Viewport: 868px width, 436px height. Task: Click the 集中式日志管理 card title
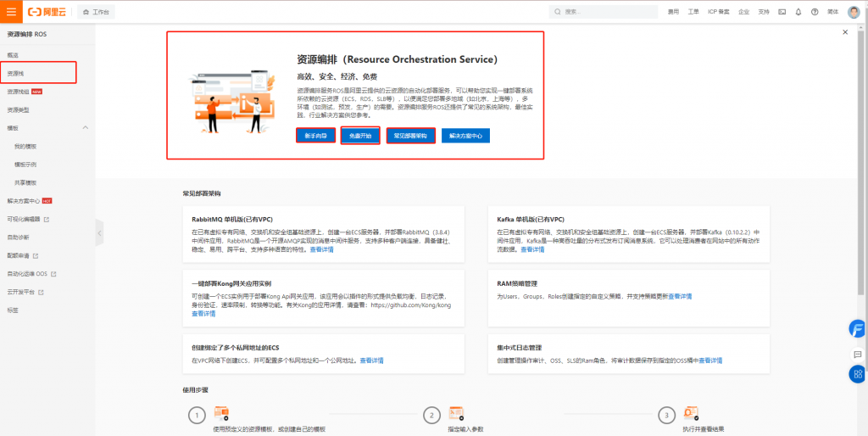click(520, 348)
